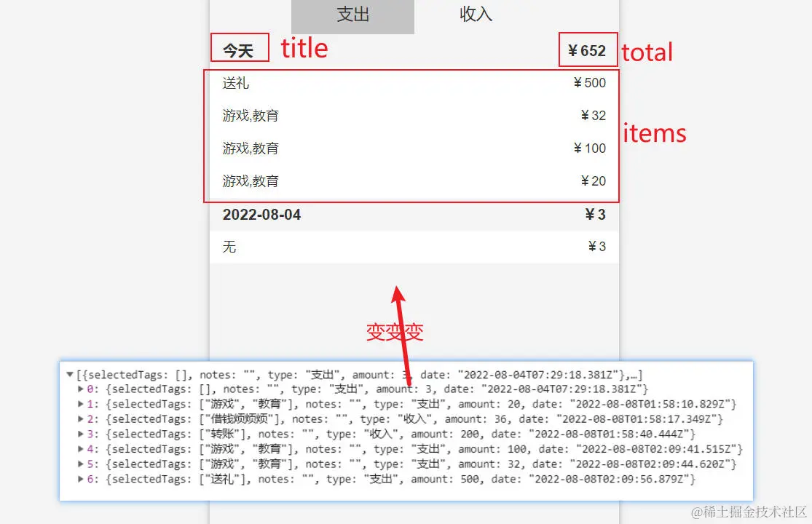This screenshot has width=812, height=524.
Task: Click the "转账" tag string in console
Action: click(222, 434)
